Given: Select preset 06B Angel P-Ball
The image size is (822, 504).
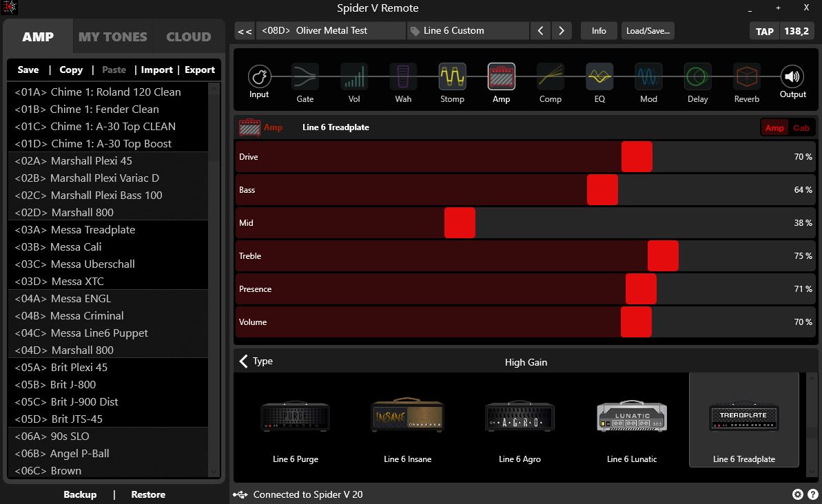Looking at the screenshot, I should pyautogui.click(x=108, y=454).
